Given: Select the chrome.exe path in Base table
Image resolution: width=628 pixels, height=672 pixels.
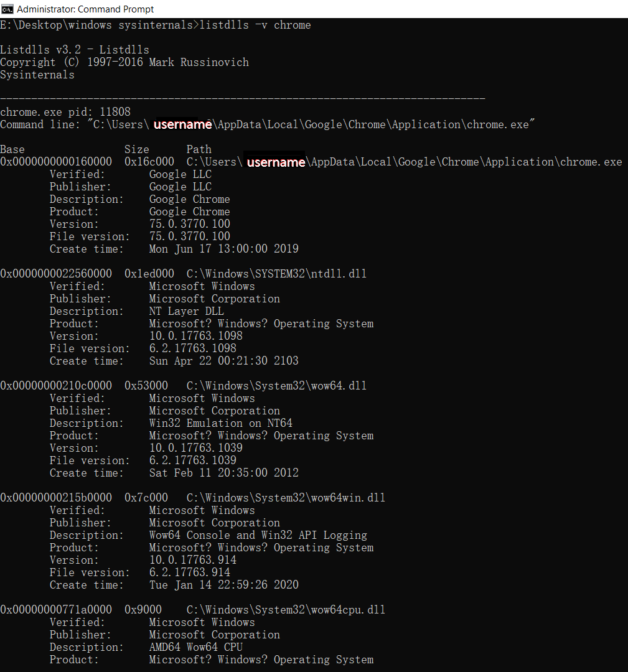Looking at the screenshot, I should tap(405, 162).
